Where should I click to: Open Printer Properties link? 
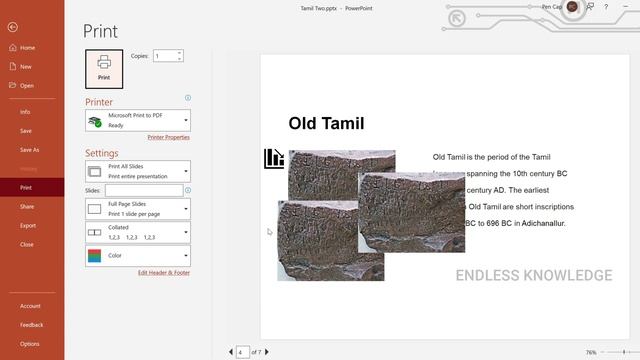pyautogui.click(x=169, y=137)
